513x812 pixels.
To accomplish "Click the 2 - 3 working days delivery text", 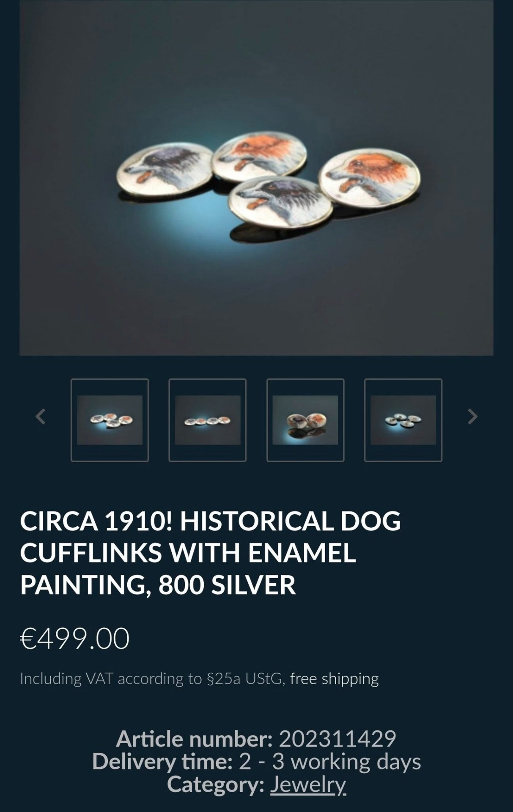I will 330,762.
